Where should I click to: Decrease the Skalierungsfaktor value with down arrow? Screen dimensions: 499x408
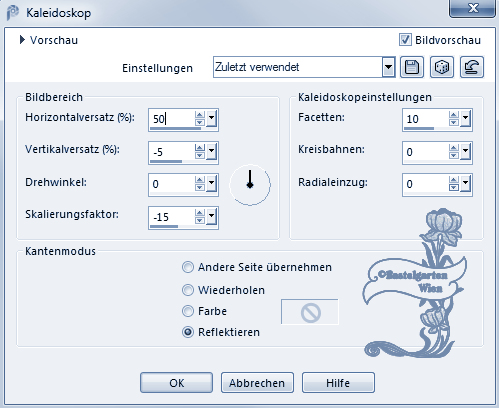pos(200,221)
